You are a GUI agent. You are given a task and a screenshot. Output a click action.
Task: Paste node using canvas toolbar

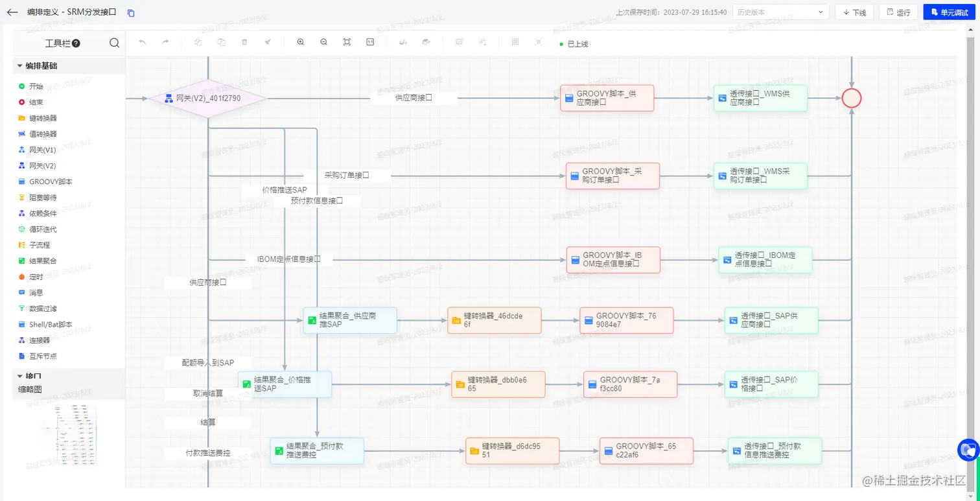(222, 42)
